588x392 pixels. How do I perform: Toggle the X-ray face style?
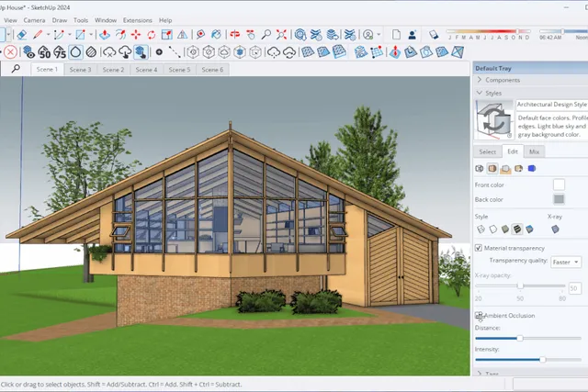(555, 229)
